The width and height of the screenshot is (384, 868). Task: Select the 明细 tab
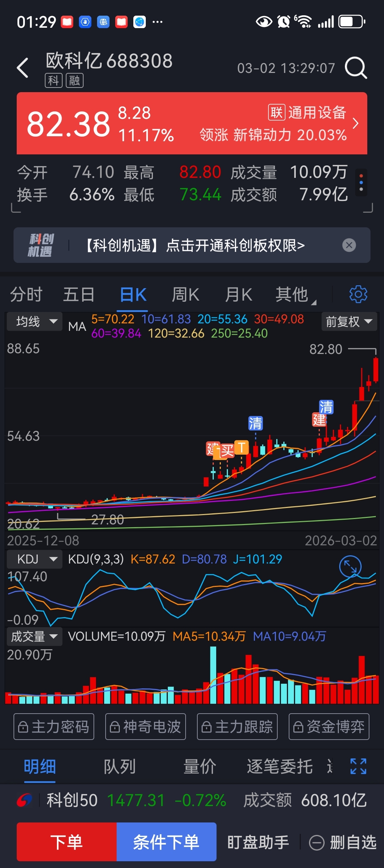point(40,767)
